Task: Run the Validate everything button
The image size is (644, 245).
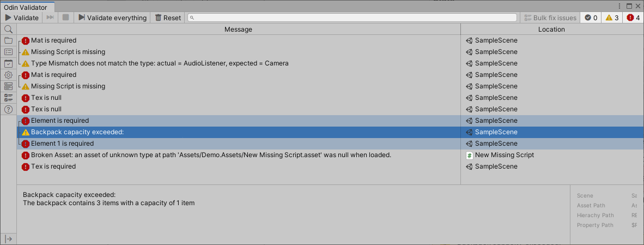Action: pos(112,17)
